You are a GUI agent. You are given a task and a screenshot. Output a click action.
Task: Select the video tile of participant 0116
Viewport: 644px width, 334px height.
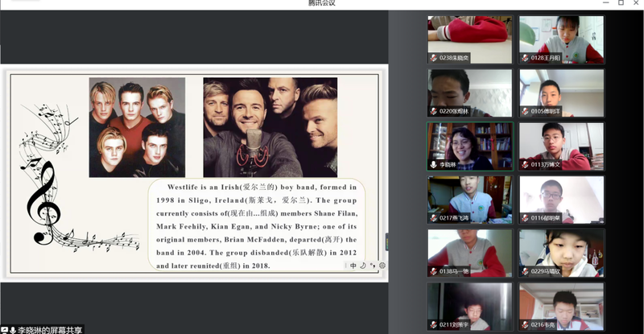561,200
